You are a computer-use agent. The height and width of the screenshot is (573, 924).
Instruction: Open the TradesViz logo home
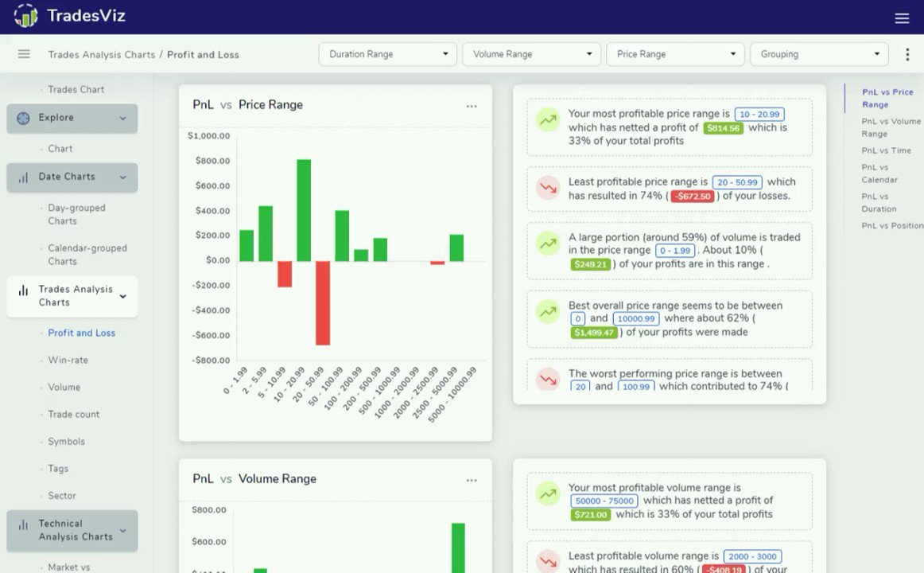coord(69,15)
